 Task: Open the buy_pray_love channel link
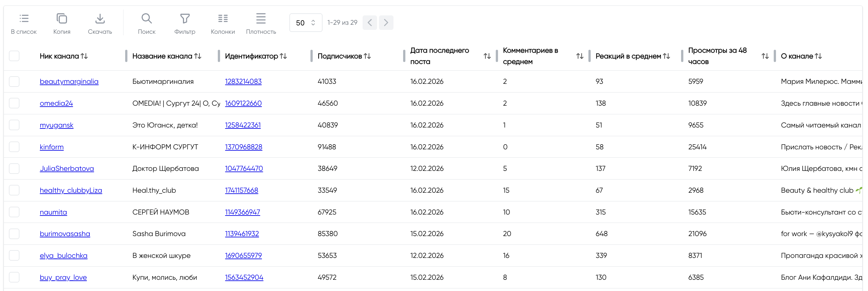pyautogui.click(x=63, y=278)
